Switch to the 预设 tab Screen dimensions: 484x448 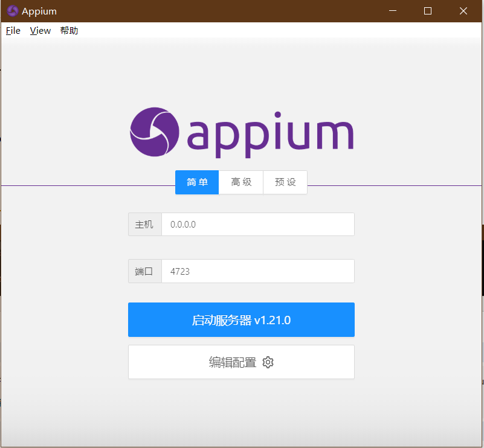(285, 182)
